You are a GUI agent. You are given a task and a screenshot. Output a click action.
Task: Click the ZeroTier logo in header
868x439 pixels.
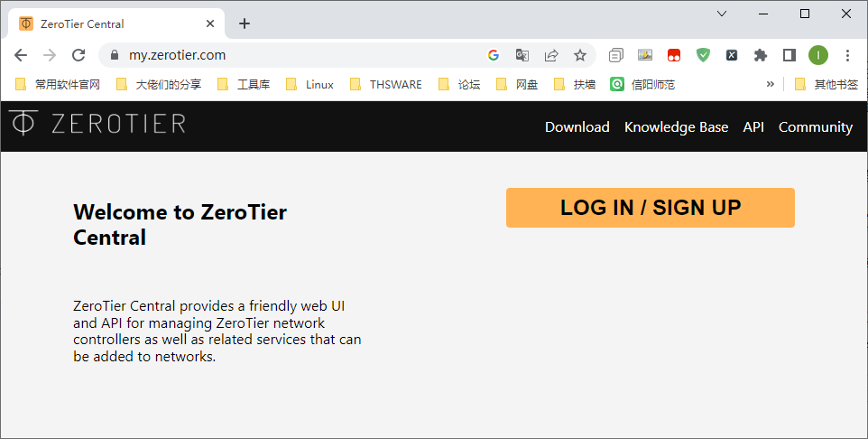[97, 124]
